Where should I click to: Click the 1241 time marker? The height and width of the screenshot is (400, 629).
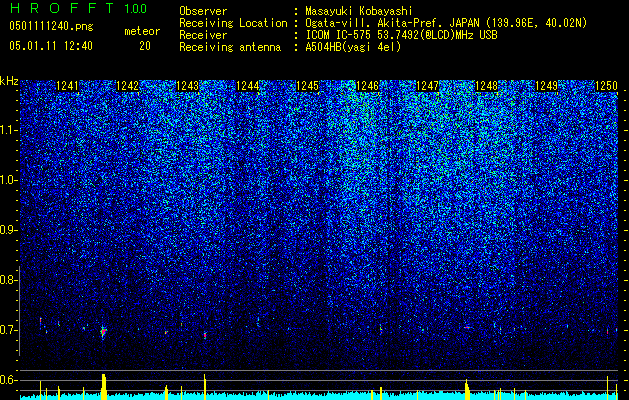click(x=67, y=86)
